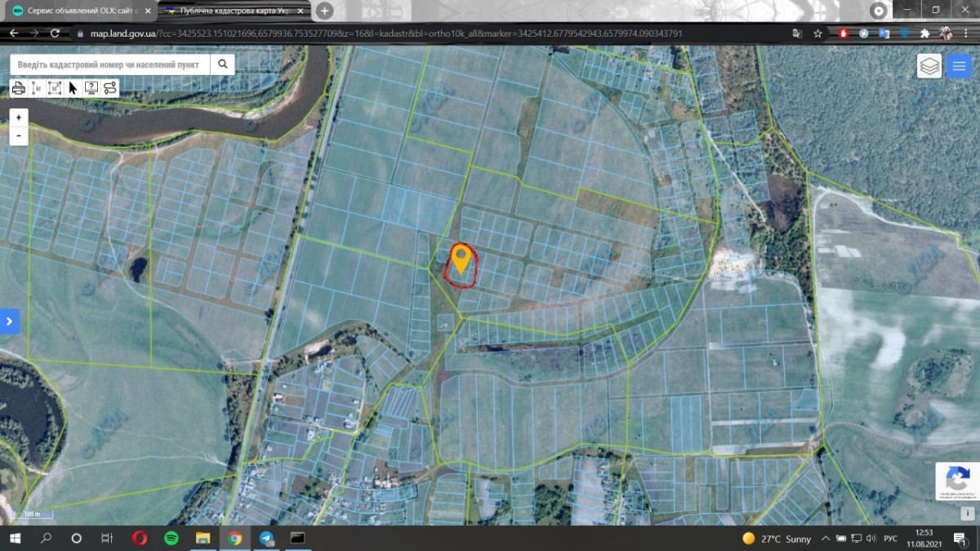The image size is (980, 551).
Task: Open Chrome's three-dot menu
Action: click(x=968, y=33)
